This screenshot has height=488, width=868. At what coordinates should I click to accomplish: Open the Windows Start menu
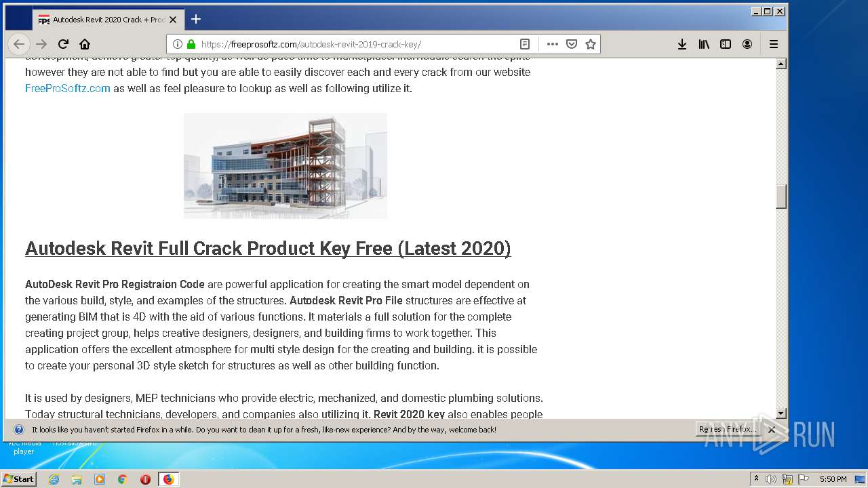pyautogui.click(x=19, y=479)
